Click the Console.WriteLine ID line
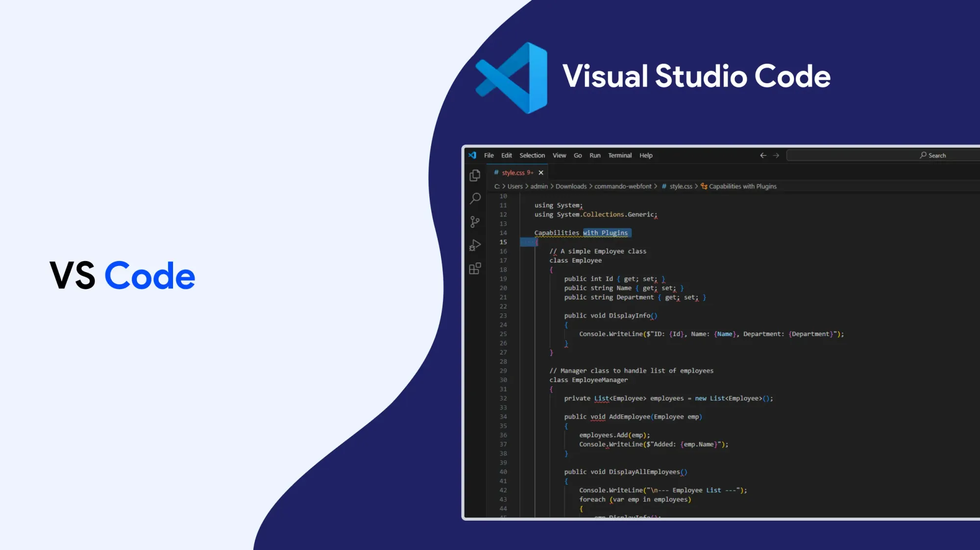This screenshot has width=980, height=550. pyautogui.click(x=711, y=334)
